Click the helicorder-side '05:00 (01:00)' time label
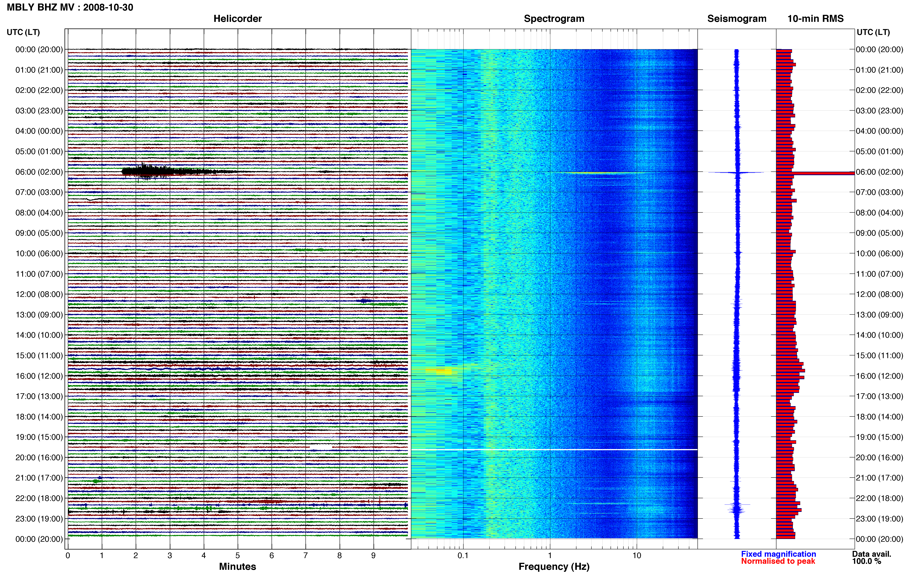 click(x=39, y=151)
